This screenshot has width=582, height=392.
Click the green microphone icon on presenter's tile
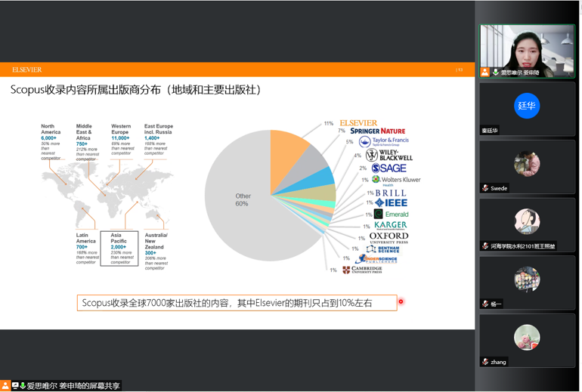click(x=495, y=73)
